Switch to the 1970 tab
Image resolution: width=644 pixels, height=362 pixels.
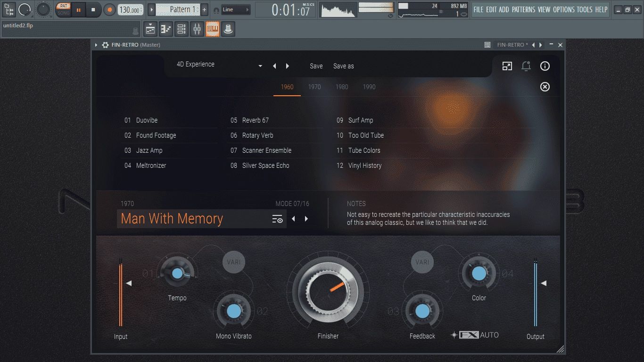point(314,87)
